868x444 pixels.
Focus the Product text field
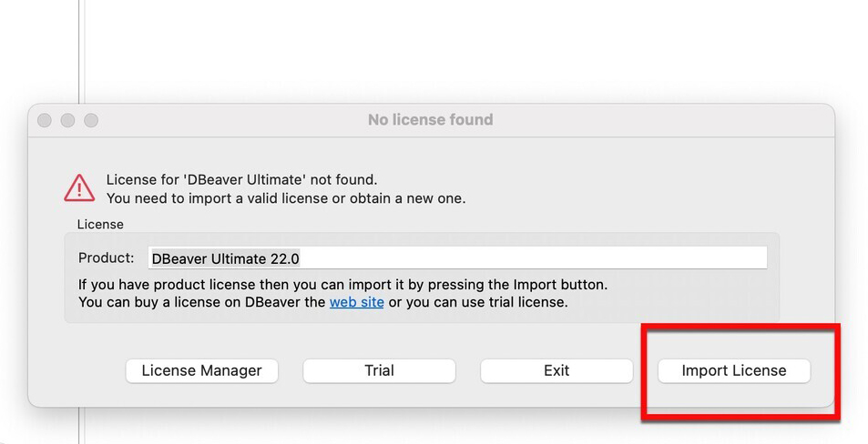[x=457, y=258]
